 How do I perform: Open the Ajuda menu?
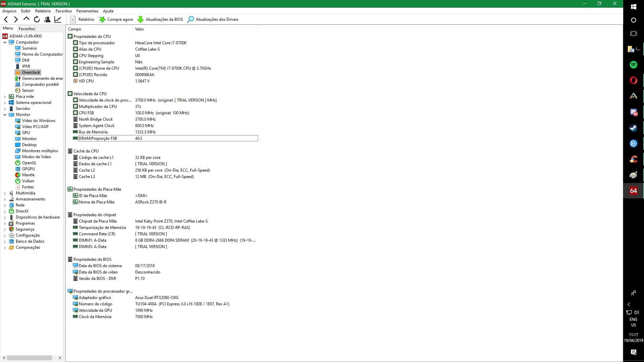tap(108, 11)
